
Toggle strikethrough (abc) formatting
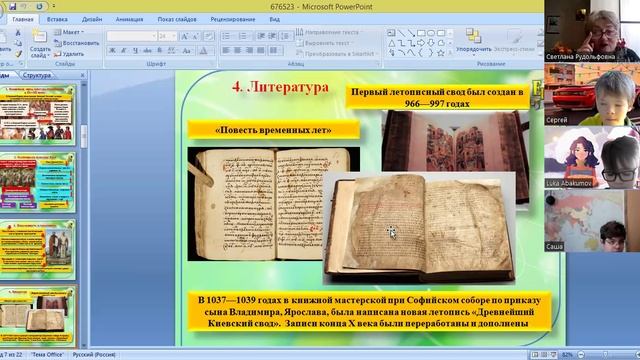click(147, 51)
